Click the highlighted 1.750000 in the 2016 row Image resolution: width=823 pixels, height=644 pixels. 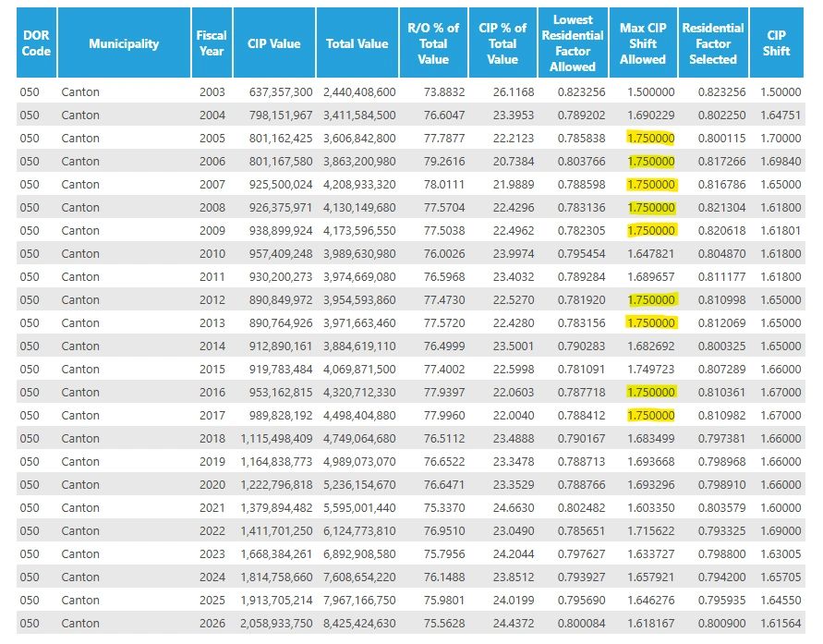point(651,392)
